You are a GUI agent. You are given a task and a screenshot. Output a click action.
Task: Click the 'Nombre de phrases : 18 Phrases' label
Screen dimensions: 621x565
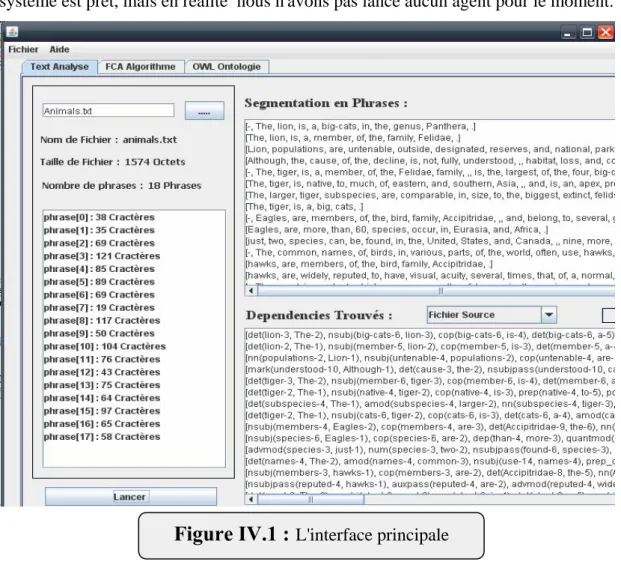click(x=122, y=186)
